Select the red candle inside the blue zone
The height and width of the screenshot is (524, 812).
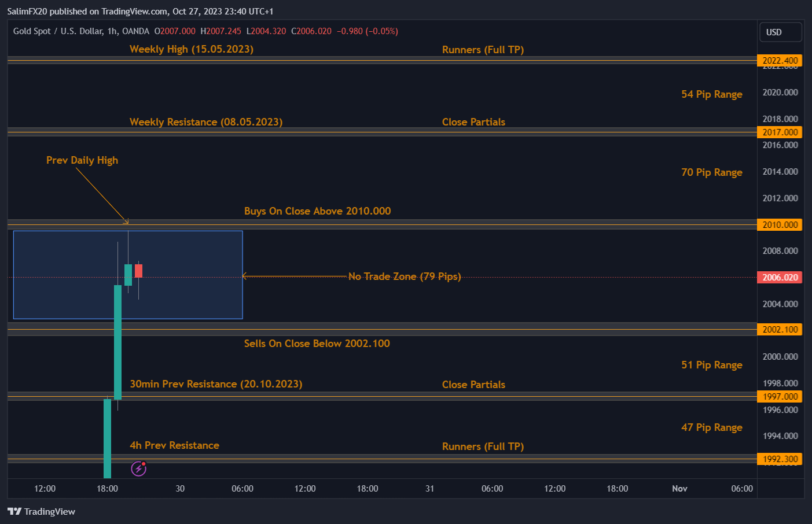pyautogui.click(x=138, y=271)
